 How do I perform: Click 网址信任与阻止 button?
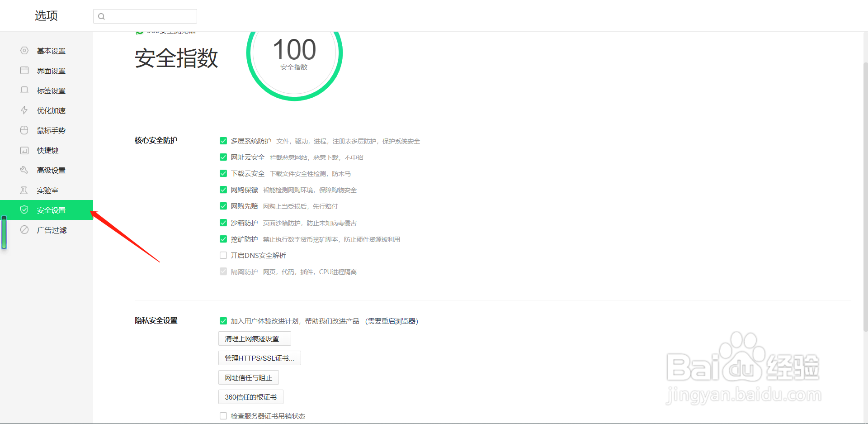249,377
